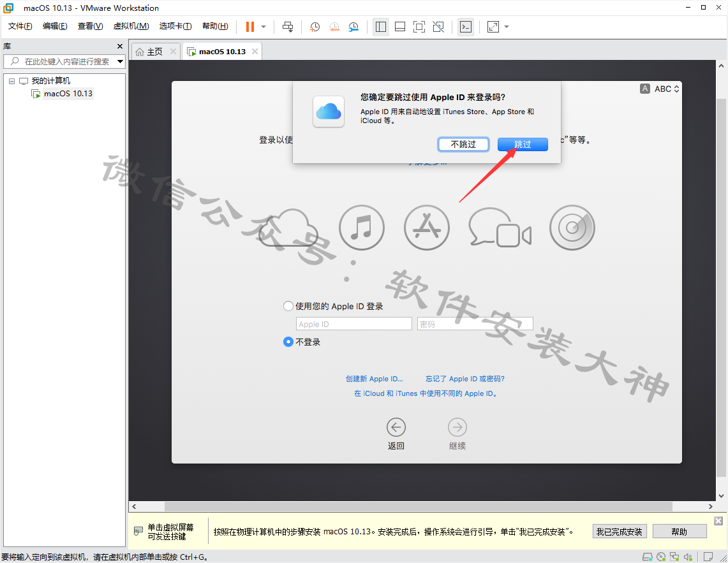This screenshot has height=563, width=728.
Task: Click the sound card status icon
Action: [x=688, y=557]
